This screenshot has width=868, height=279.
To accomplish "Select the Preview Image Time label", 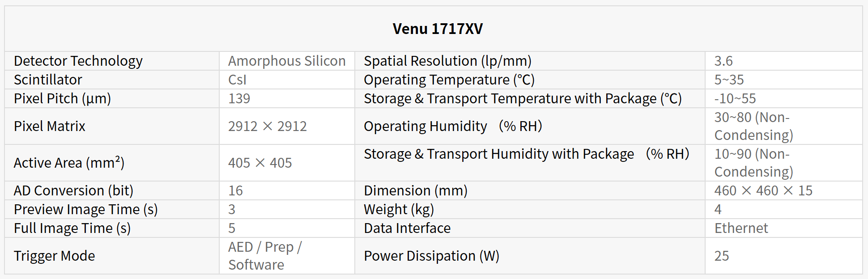I will [85, 209].
